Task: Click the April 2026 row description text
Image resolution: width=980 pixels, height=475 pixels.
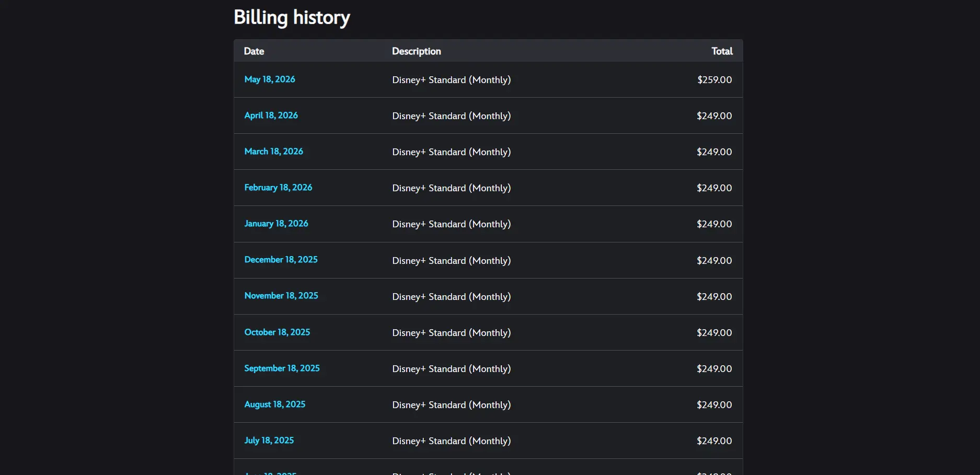Action: click(x=452, y=116)
